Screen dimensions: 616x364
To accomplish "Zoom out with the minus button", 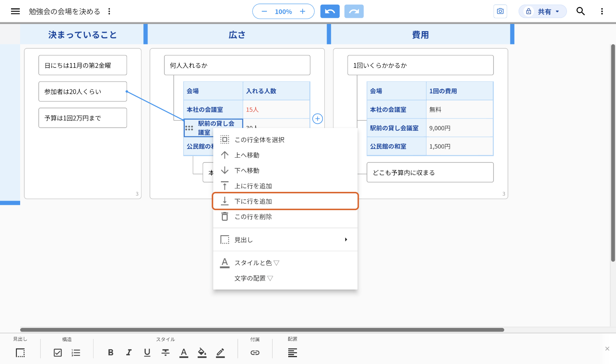I will (264, 11).
